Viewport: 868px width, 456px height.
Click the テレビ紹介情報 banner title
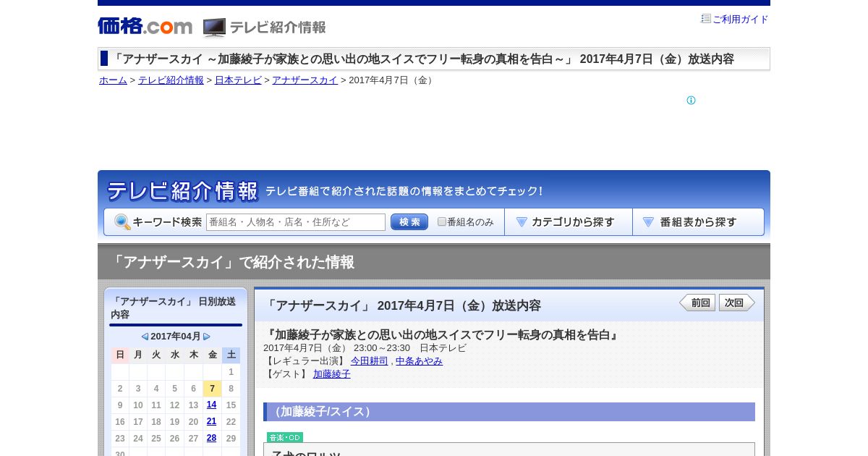pos(183,191)
